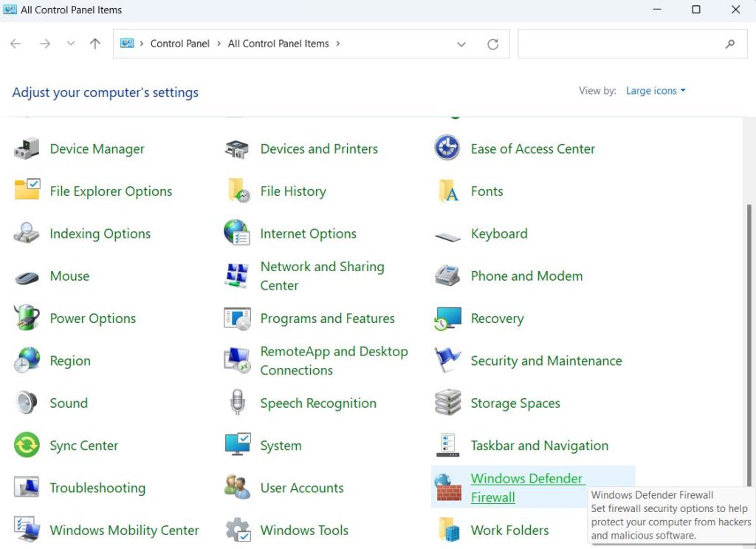
Task: Open the Network and Sharing Center link text
Action: point(322,276)
